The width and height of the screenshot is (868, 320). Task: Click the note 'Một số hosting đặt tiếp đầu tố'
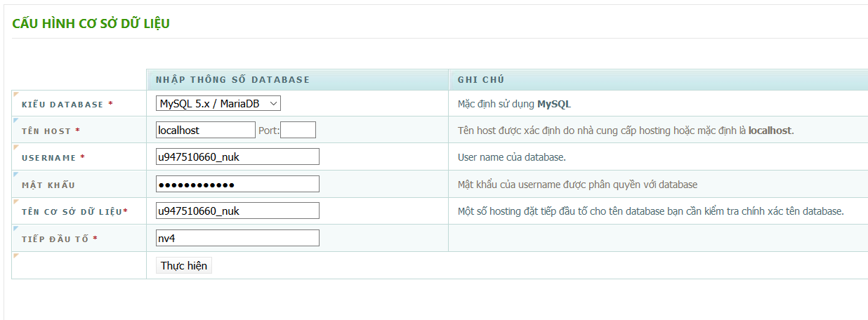point(650,211)
